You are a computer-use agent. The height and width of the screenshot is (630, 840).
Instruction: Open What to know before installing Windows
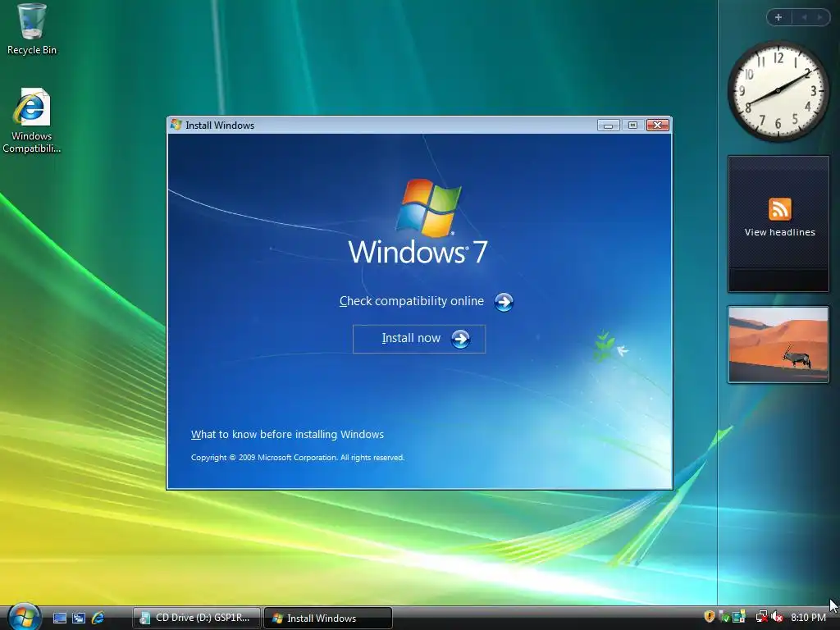pyautogui.click(x=288, y=435)
